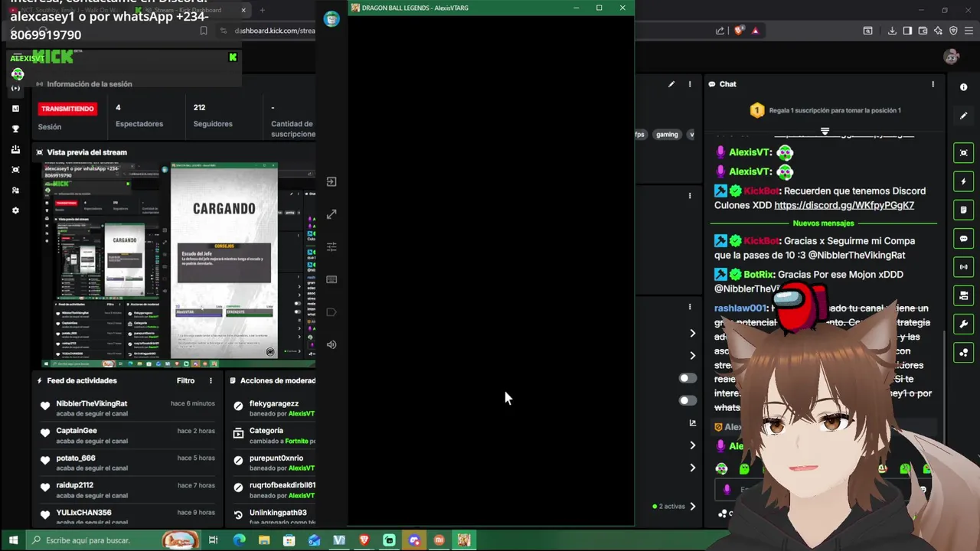The width and height of the screenshot is (980, 551).
Task: Click Información de la sesión header
Action: (90, 84)
